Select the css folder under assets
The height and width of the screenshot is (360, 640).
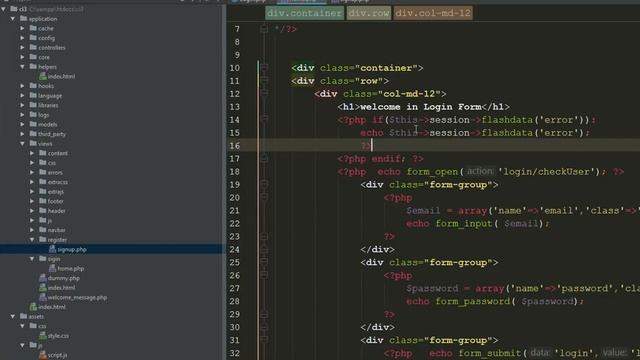38,326
